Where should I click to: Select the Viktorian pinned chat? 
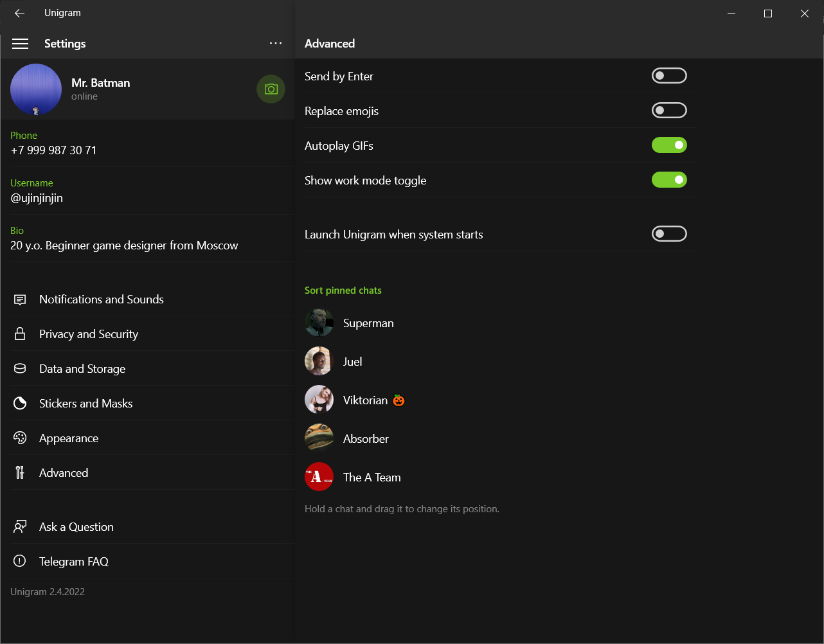(500, 400)
